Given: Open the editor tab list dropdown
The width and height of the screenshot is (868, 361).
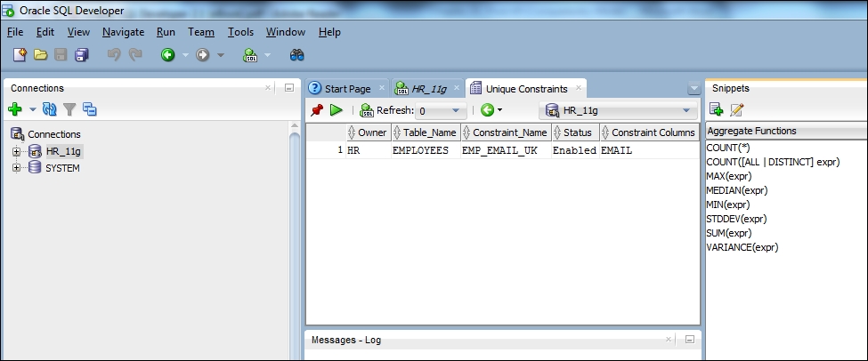Looking at the screenshot, I should click(694, 88).
